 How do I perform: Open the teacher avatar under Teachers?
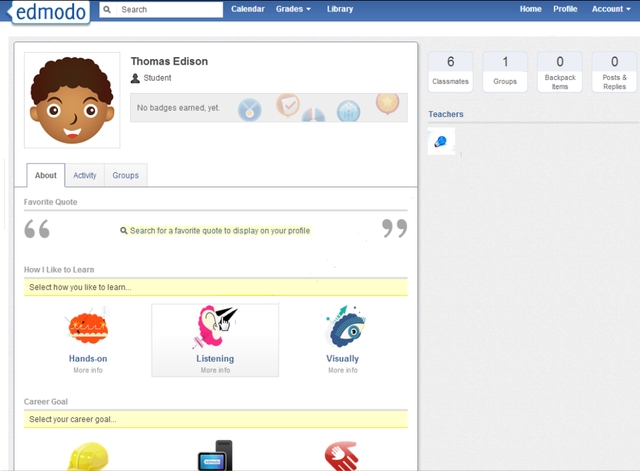pyautogui.click(x=441, y=142)
